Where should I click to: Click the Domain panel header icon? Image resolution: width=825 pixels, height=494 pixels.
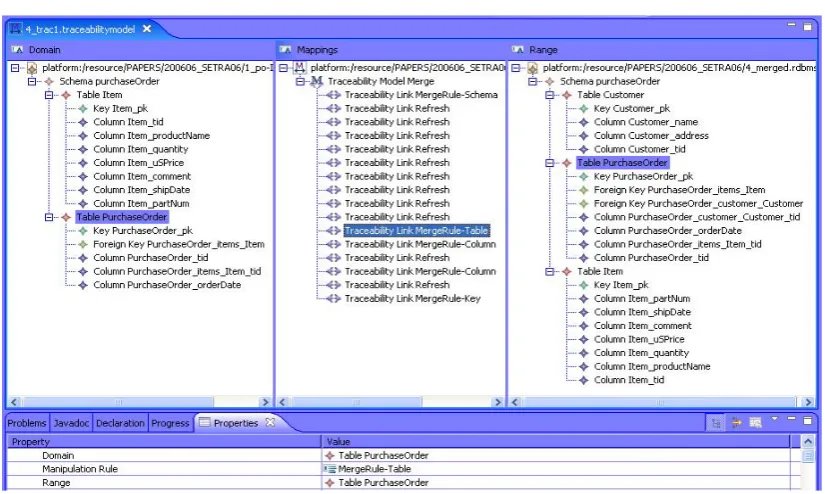click(17, 50)
